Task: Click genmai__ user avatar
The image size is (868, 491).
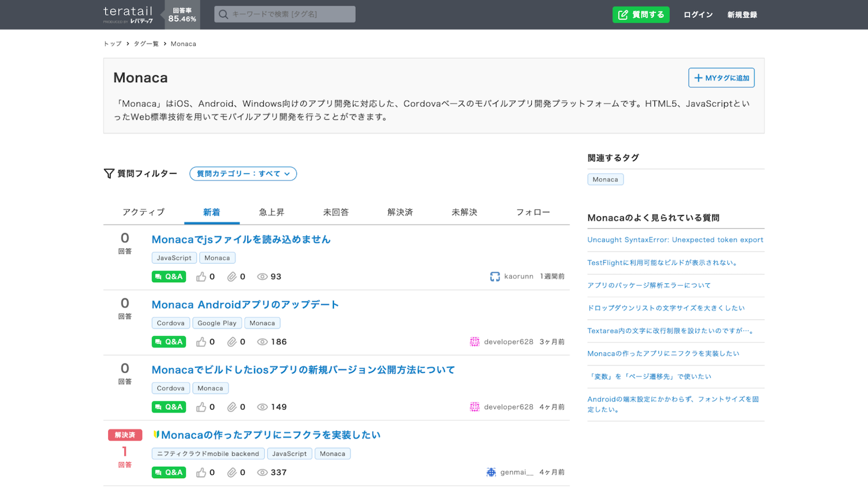Action: tap(491, 472)
